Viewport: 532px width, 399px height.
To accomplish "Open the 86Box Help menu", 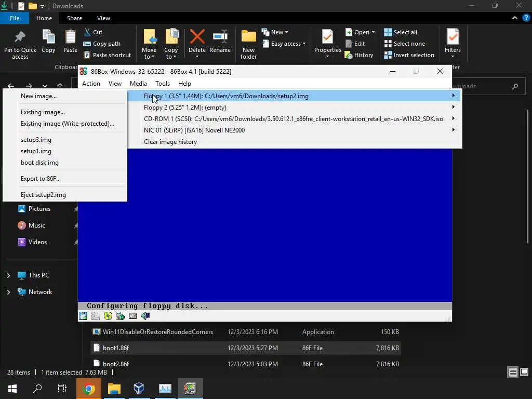I will 184,84.
